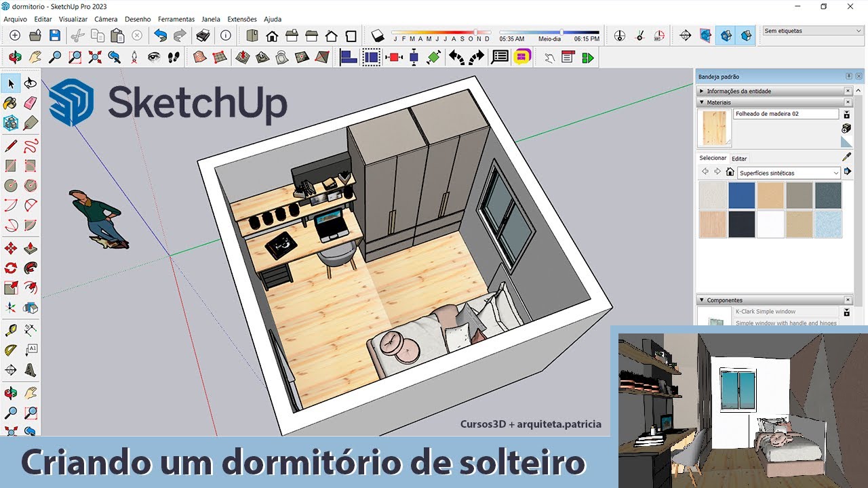Toggle Display Section Fill

tap(746, 36)
